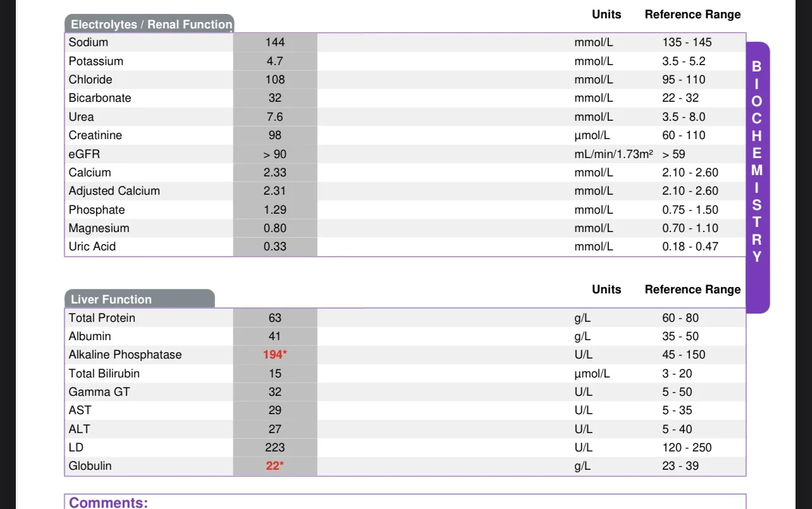Click the LD reference range 120 - 250
812x509 pixels.
point(687,448)
